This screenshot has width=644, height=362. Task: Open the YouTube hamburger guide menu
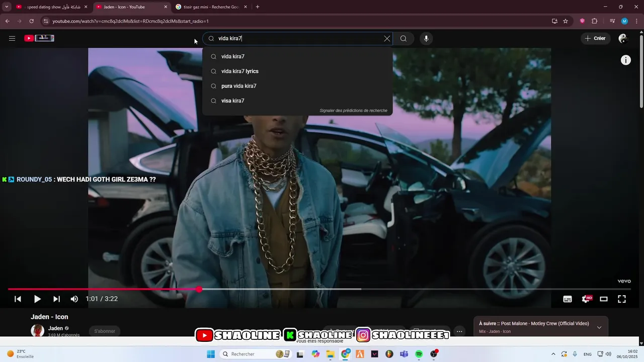(12, 38)
